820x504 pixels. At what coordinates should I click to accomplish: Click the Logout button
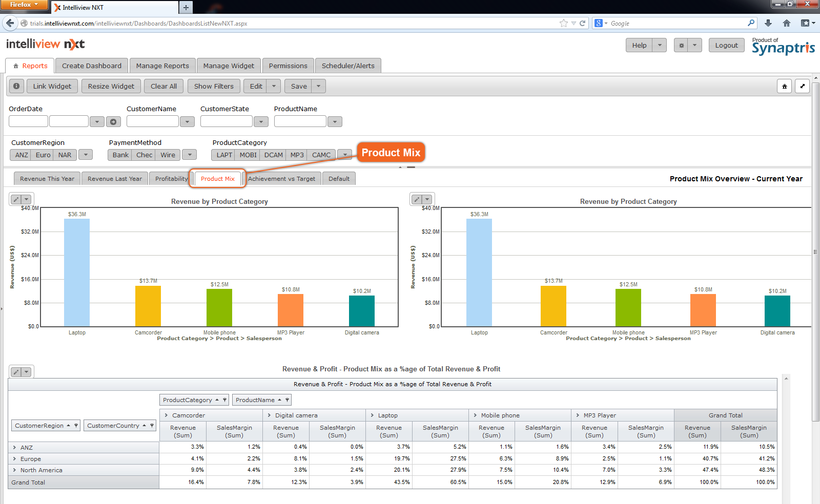pyautogui.click(x=726, y=46)
